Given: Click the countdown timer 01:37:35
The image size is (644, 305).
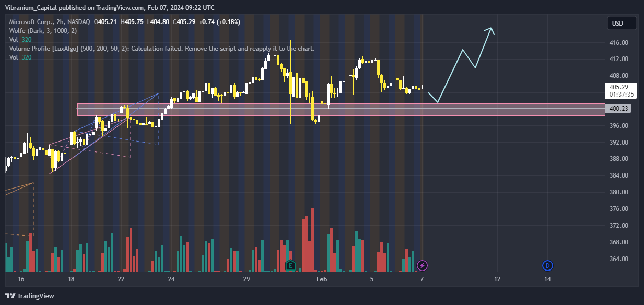Looking at the screenshot, I should coord(622,95).
